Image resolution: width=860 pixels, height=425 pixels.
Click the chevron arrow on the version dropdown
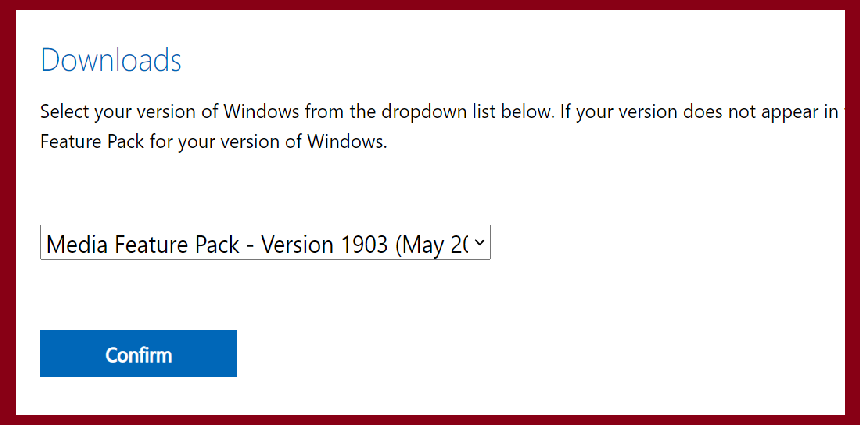(x=479, y=242)
